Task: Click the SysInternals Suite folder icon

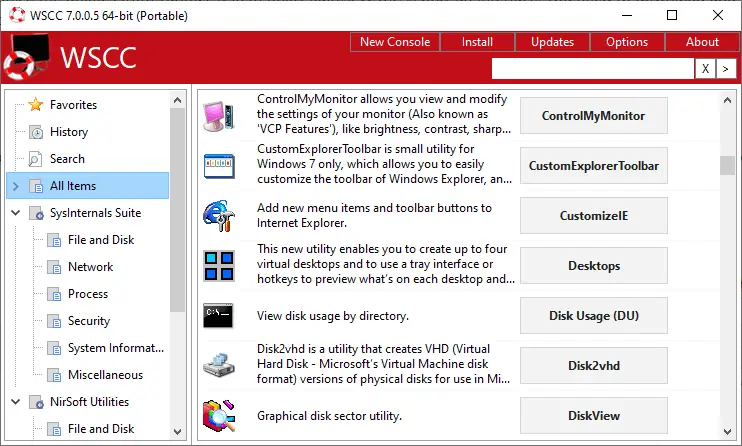Action: (36, 213)
